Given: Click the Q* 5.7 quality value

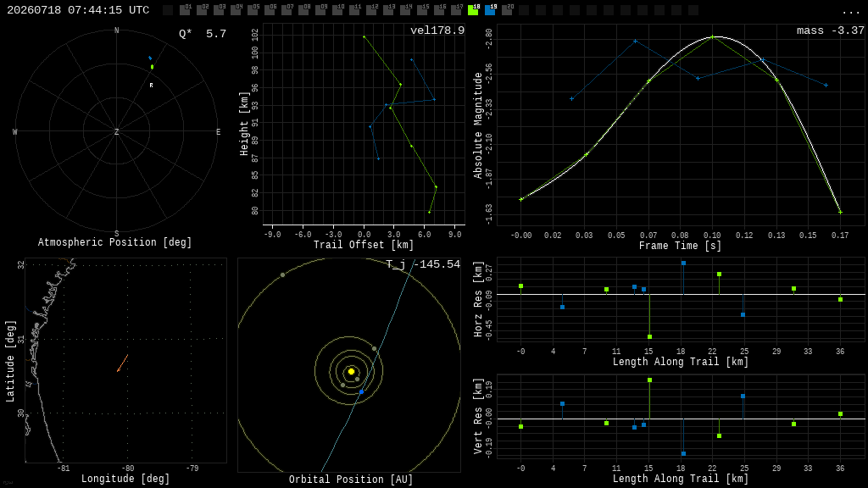Looking at the screenshot, I should click(203, 34).
